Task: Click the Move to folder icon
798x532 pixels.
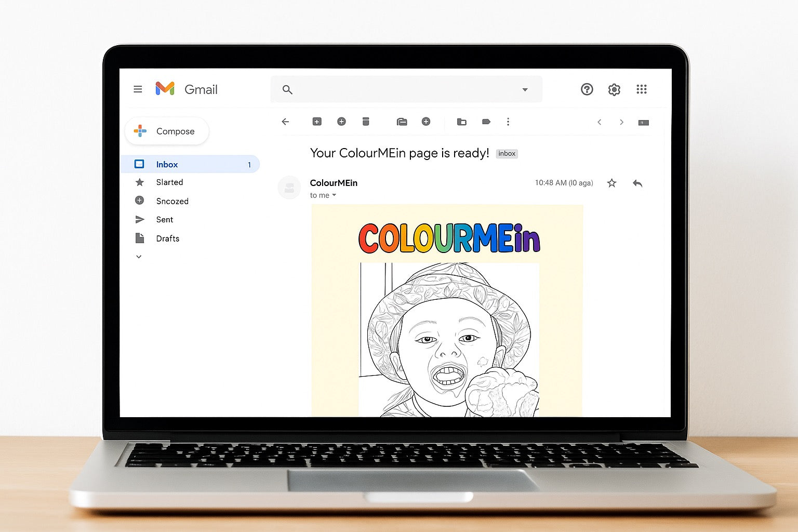Action: click(461, 122)
